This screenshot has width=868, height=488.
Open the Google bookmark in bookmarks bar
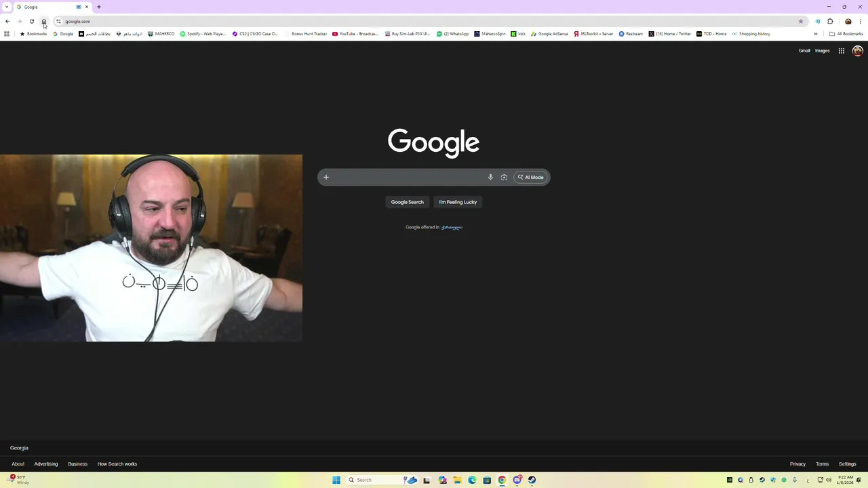coord(63,34)
